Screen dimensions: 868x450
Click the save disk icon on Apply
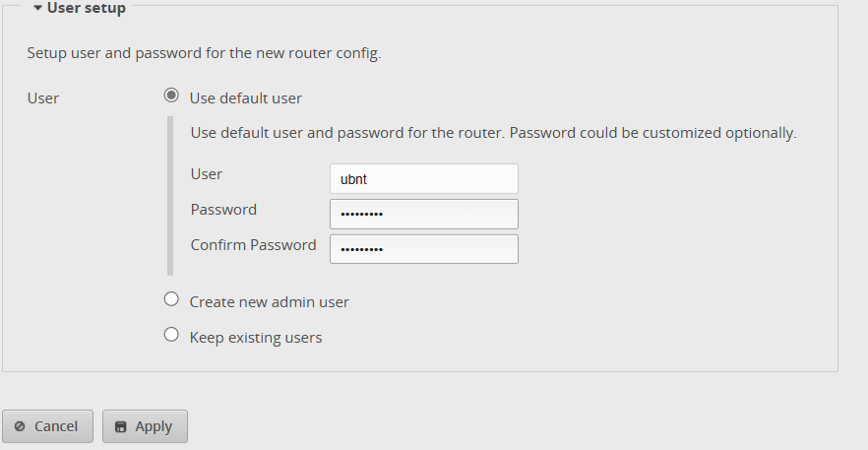coord(121,426)
